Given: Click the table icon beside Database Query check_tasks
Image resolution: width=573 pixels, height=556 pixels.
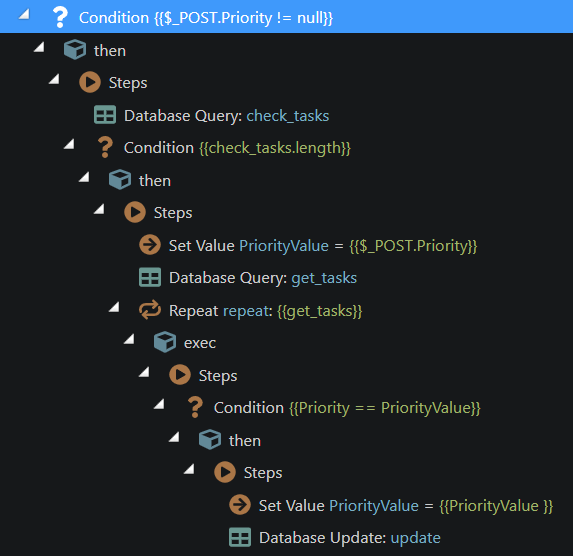Looking at the screenshot, I should pyautogui.click(x=105, y=115).
